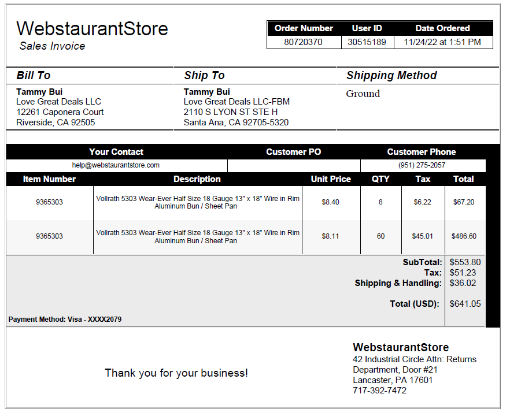The image size is (510, 420).
Task: Select the quantity 60 cell
Action: tap(380, 236)
